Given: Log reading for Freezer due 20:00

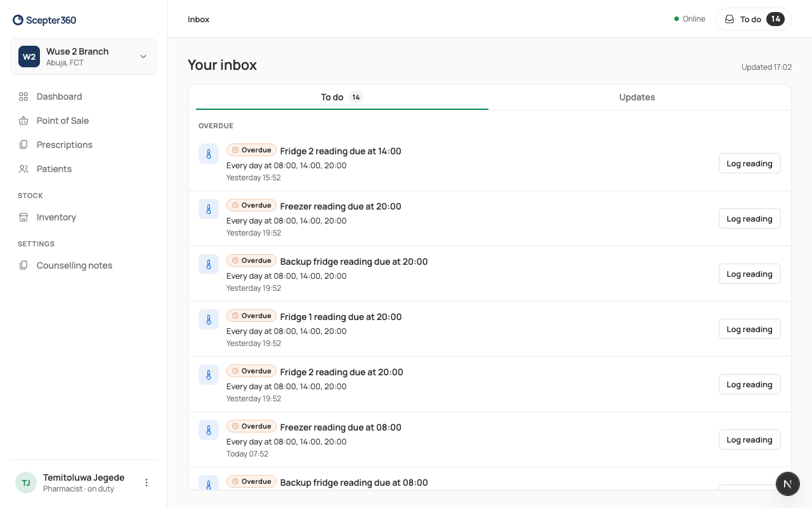Looking at the screenshot, I should [x=749, y=218].
